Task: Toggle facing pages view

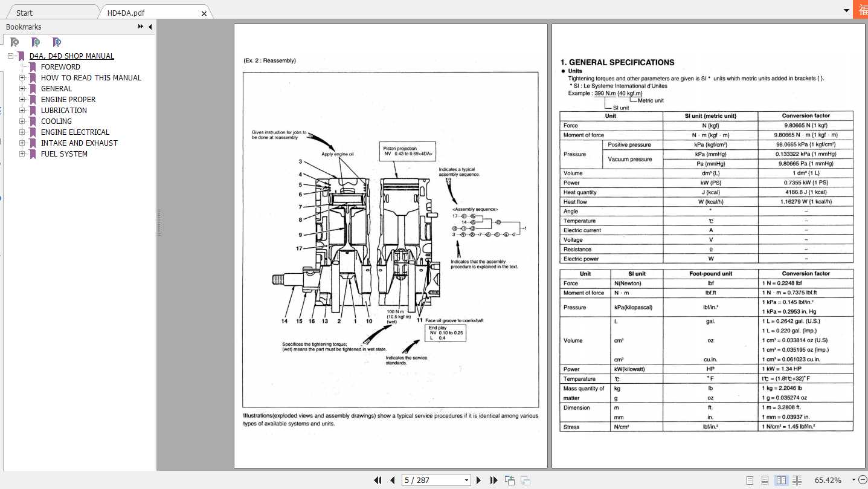Action: coord(781,480)
